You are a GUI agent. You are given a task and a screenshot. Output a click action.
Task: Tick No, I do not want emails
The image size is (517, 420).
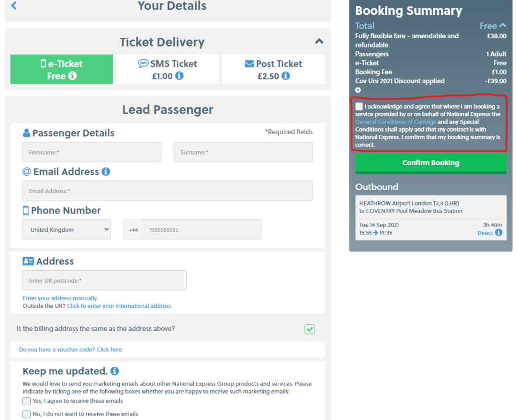coord(27,414)
